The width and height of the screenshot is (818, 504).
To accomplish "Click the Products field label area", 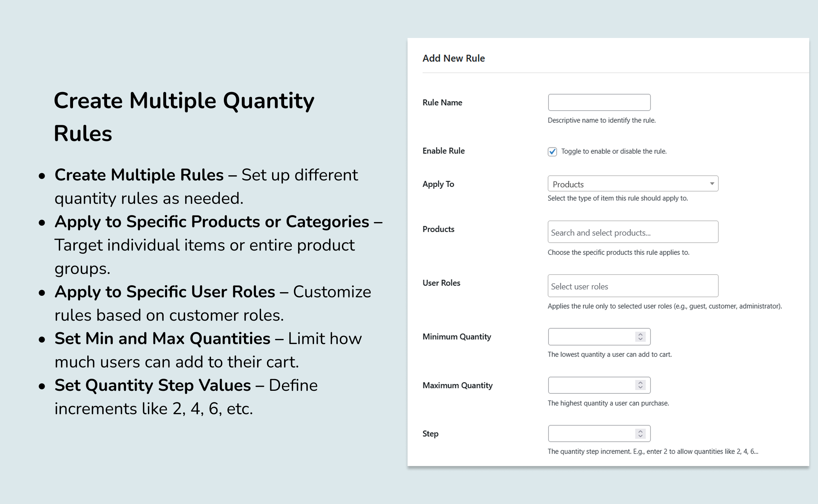I will point(438,229).
